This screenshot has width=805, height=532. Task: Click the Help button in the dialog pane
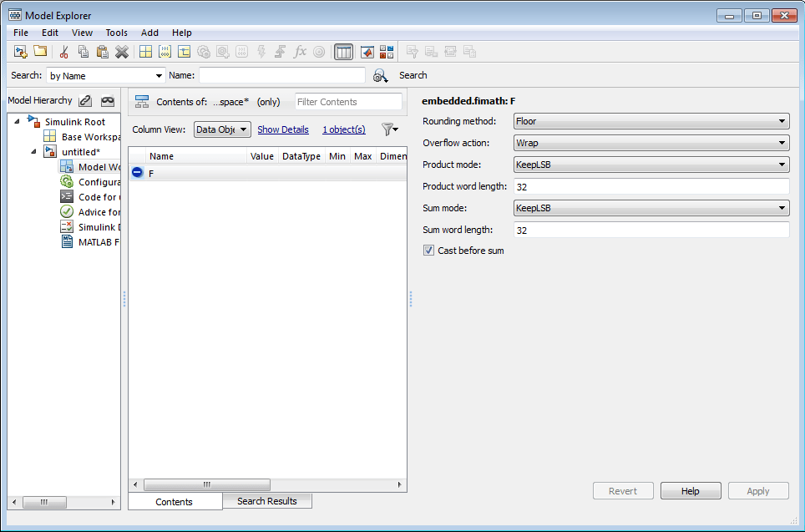coord(691,491)
